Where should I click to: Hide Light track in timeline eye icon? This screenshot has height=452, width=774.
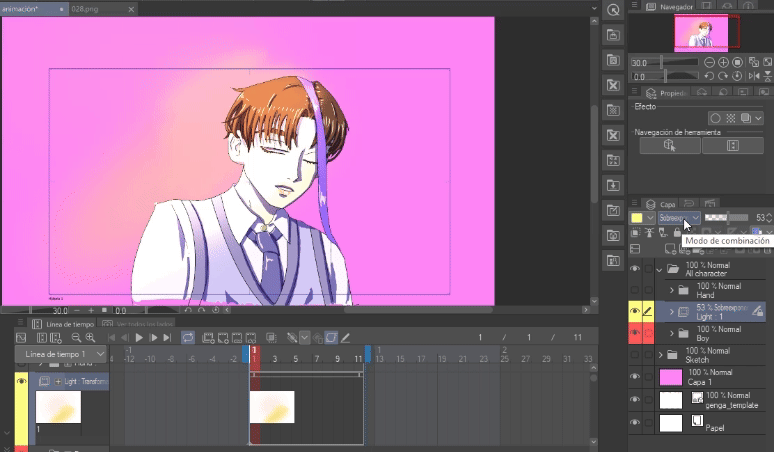pos(21,381)
